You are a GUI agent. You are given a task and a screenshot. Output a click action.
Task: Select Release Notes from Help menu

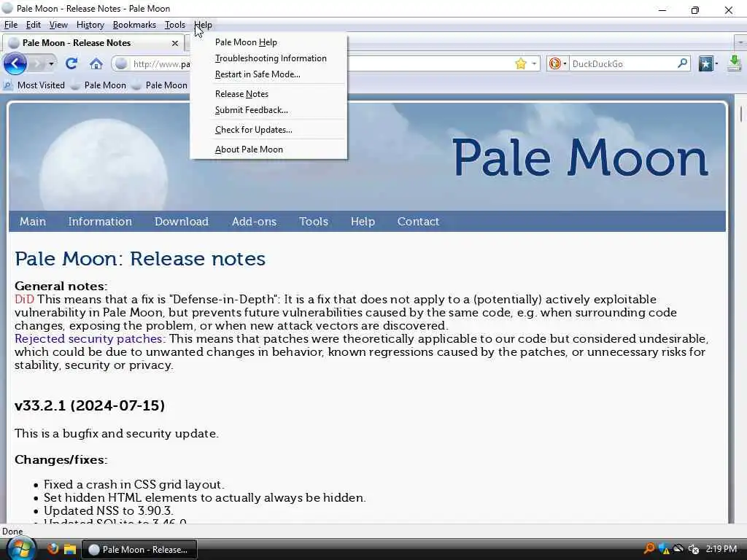pos(268,94)
